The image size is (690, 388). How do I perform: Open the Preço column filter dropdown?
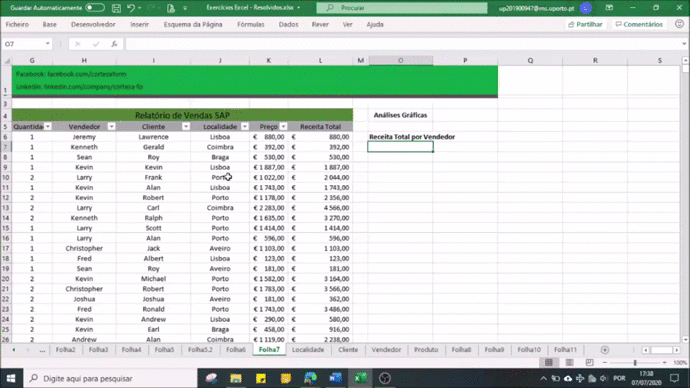click(283, 127)
